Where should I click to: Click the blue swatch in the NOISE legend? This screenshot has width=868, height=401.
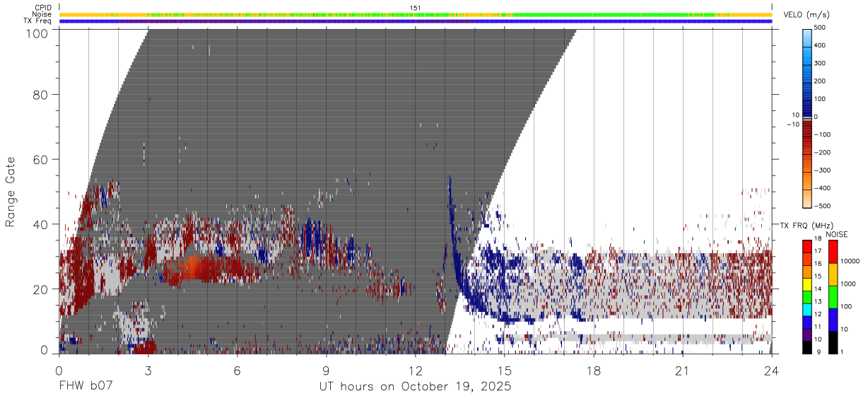click(x=833, y=320)
